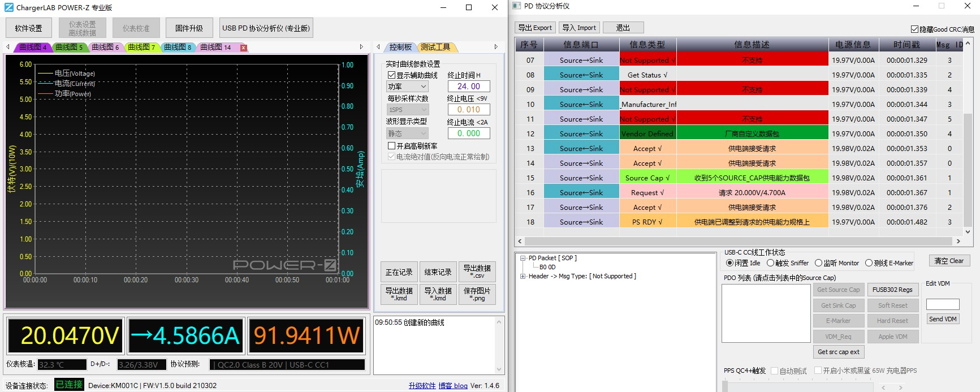The image size is (980, 392).
Task: Close the 曲线图 14 tab with red X
Action: [x=244, y=48]
